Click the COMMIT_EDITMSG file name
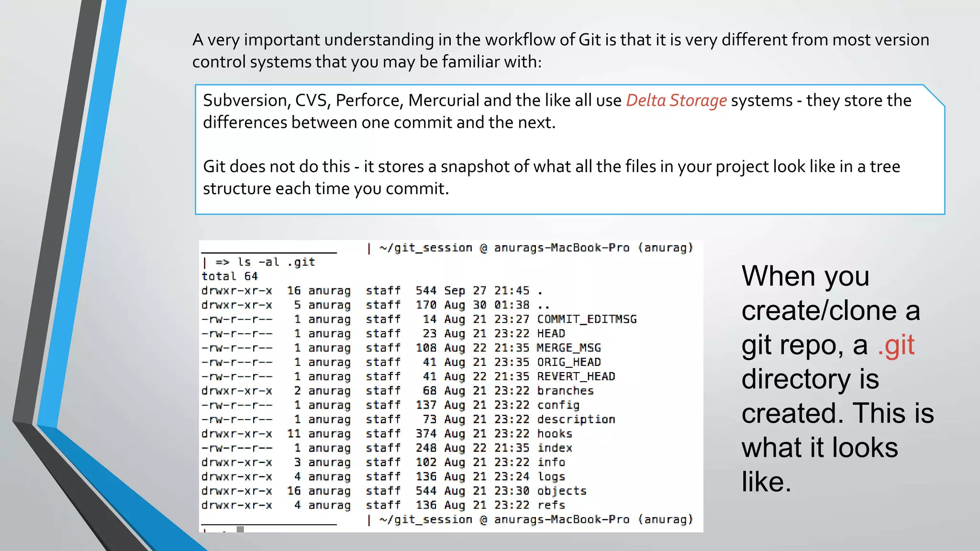The width and height of the screenshot is (980, 551). (x=587, y=319)
